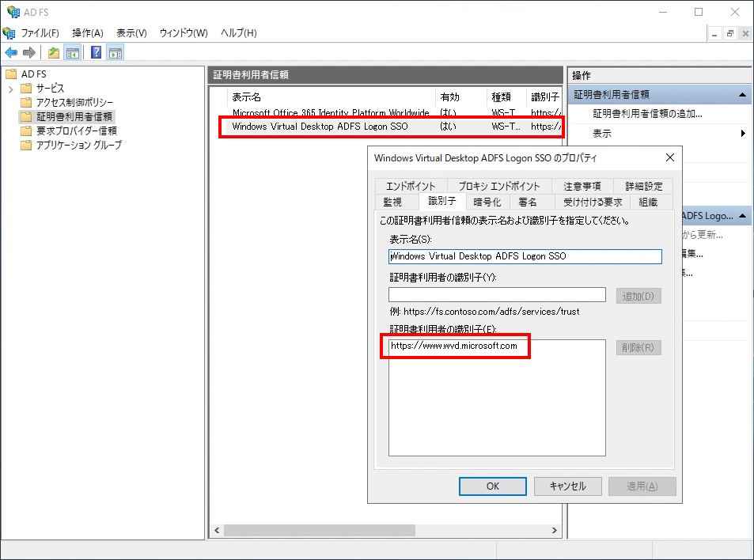Click the empty 証明書利用者の識別子(Y) input field
The width and height of the screenshot is (754, 560).
pyautogui.click(x=497, y=295)
